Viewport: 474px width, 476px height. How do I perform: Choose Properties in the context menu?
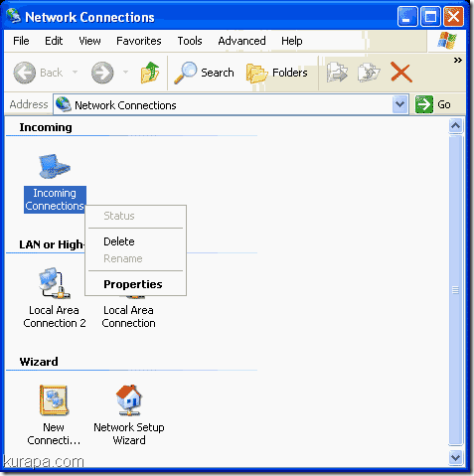pyautogui.click(x=133, y=284)
